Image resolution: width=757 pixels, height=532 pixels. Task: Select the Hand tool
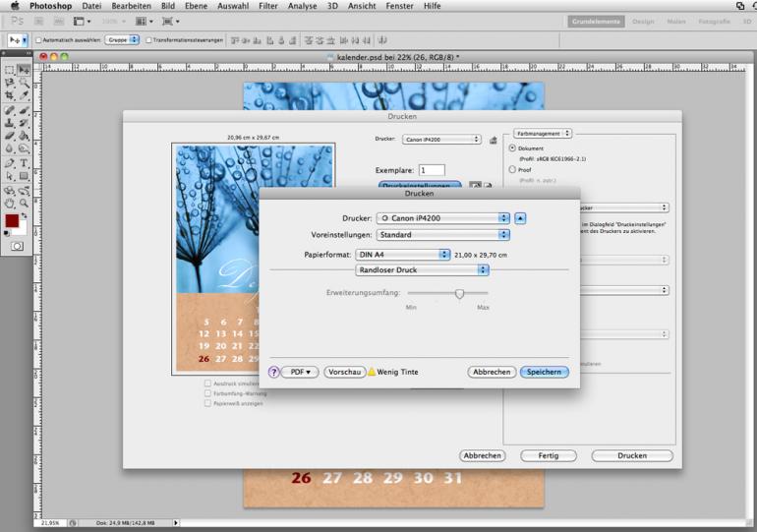click(x=10, y=204)
